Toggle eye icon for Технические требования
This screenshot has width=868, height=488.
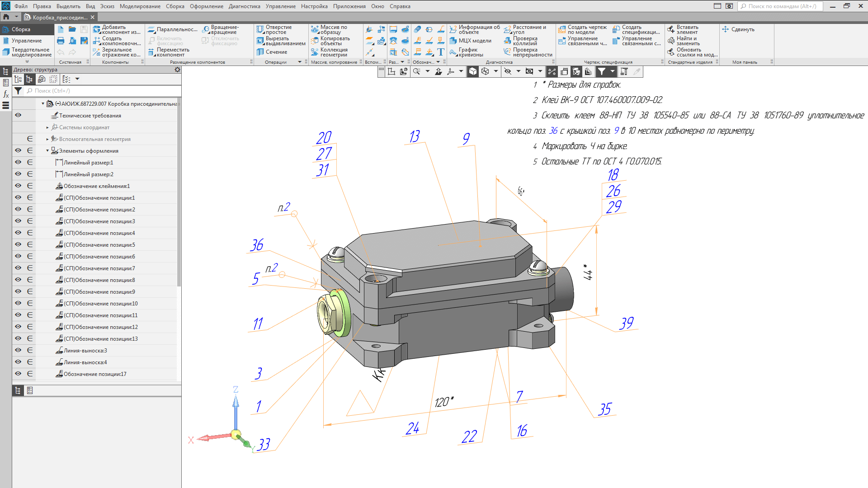tap(18, 116)
